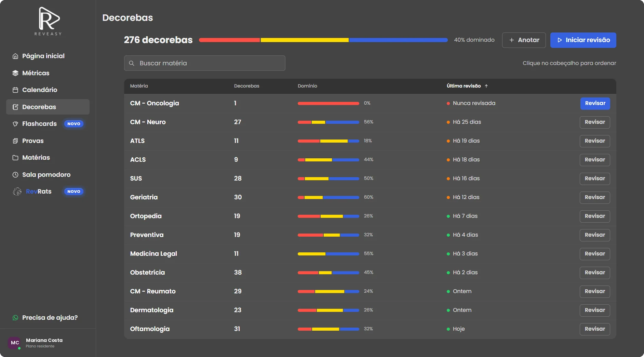Click the MC user avatar
The image size is (644, 357).
(15, 343)
